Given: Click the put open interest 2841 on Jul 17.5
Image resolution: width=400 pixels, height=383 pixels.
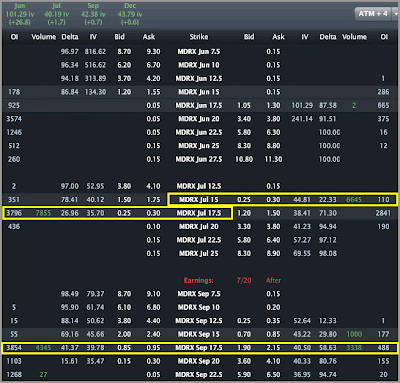Looking at the screenshot, I should 383,213.
